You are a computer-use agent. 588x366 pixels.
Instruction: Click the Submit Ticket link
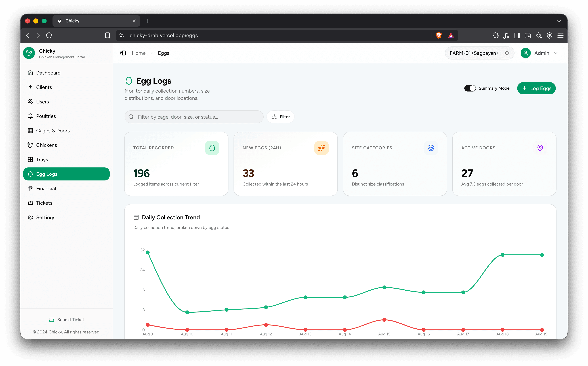pos(66,320)
